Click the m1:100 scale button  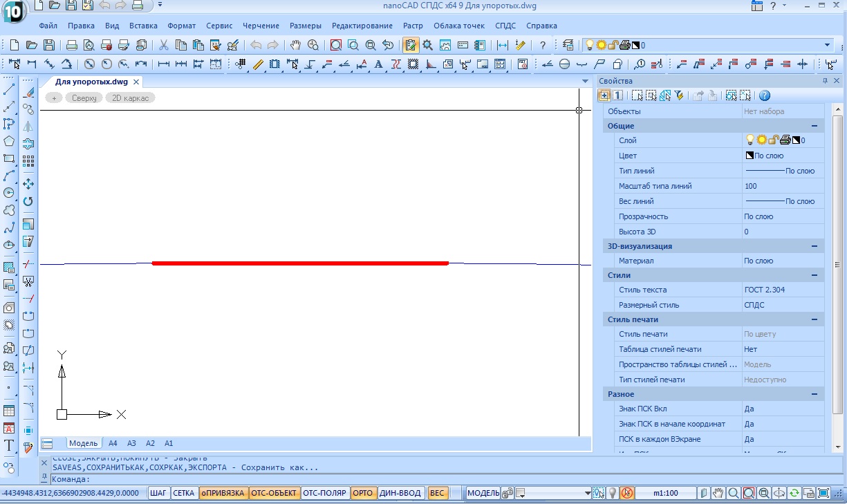pos(666,493)
